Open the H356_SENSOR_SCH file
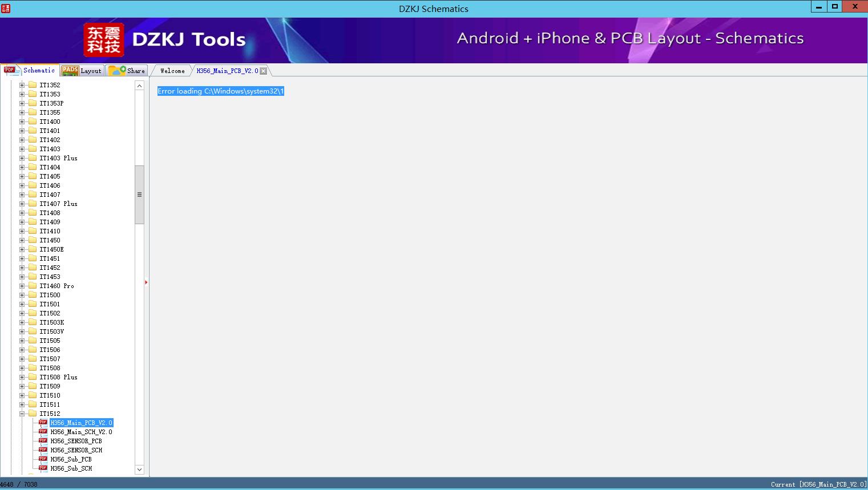The width and height of the screenshot is (868, 490). [x=76, y=450]
